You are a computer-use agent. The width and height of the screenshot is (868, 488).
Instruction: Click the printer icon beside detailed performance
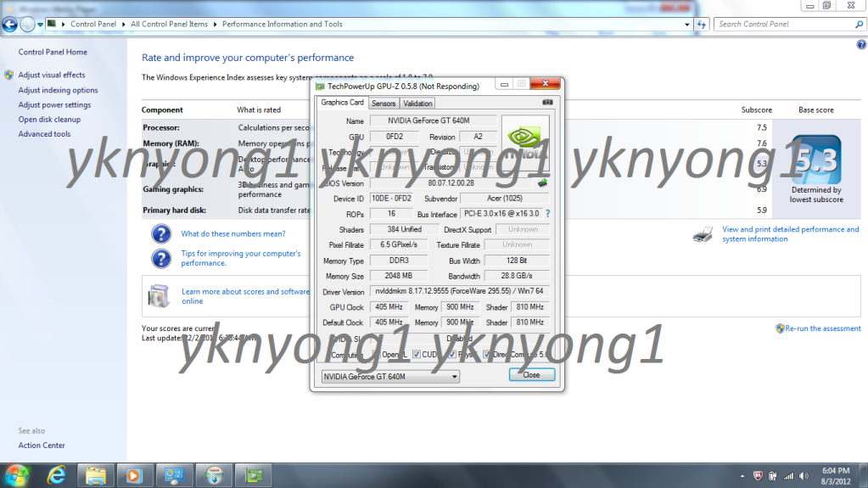(703, 234)
